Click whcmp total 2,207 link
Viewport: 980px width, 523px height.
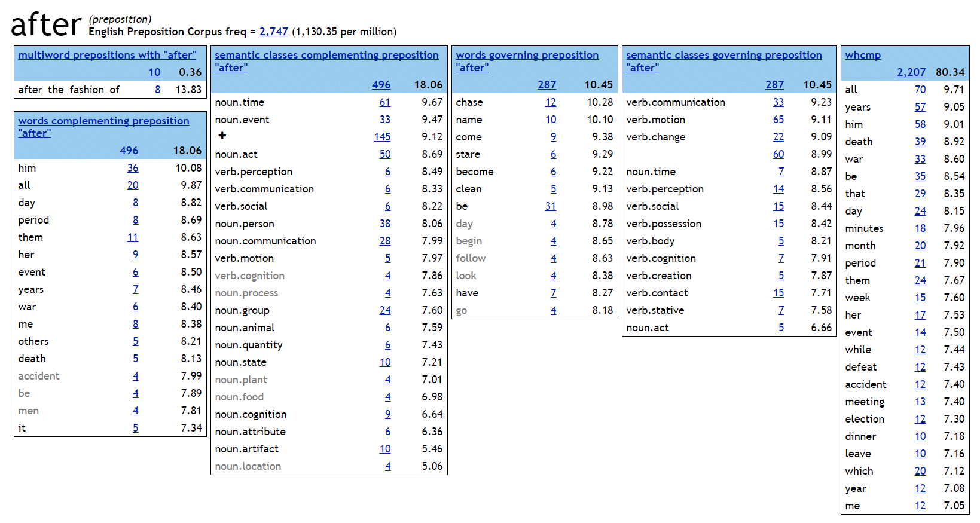tap(911, 72)
